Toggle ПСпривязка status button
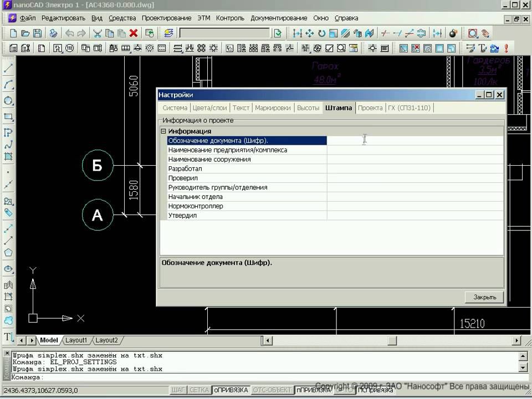This screenshot has height=399, width=532. (x=376, y=390)
